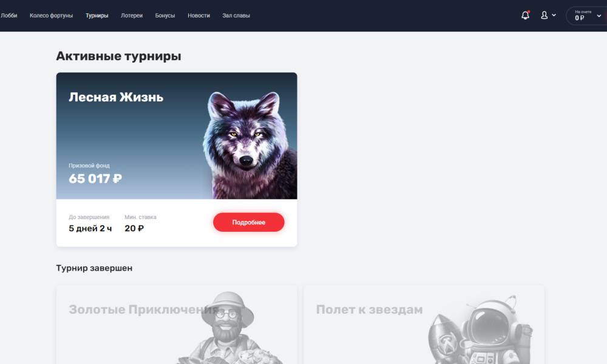Select the prize fund 65 017 ₽ amount
Image resolution: width=607 pixels, height=364 pixels.
(95, 178)
